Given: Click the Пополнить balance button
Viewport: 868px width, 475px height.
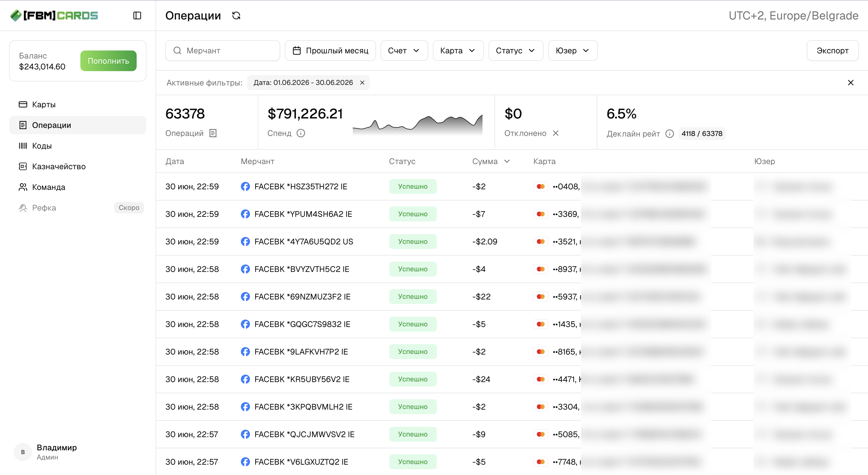Looking at the screenshot, I should point(108,61).
